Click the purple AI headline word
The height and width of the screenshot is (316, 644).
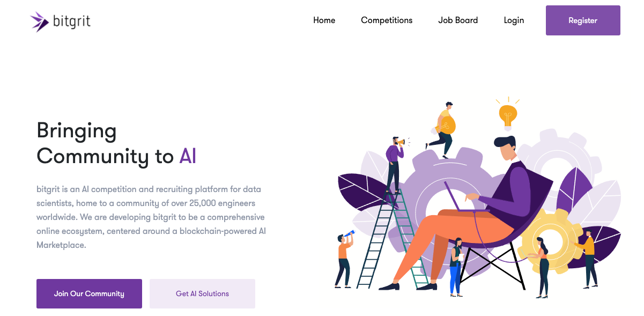pyautogui.click(x=188, y=156)
